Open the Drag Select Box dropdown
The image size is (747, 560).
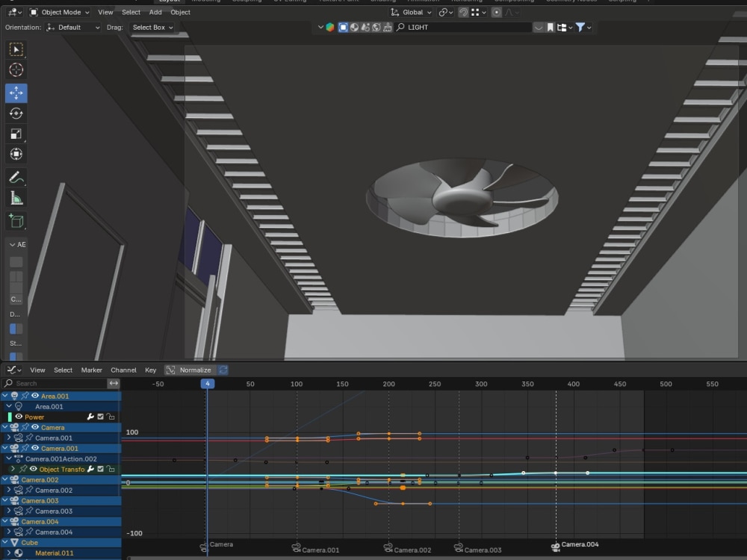152,28
